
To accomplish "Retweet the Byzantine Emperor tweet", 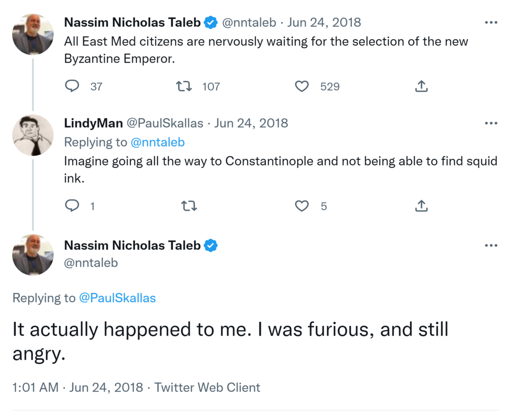I will 185,86.
